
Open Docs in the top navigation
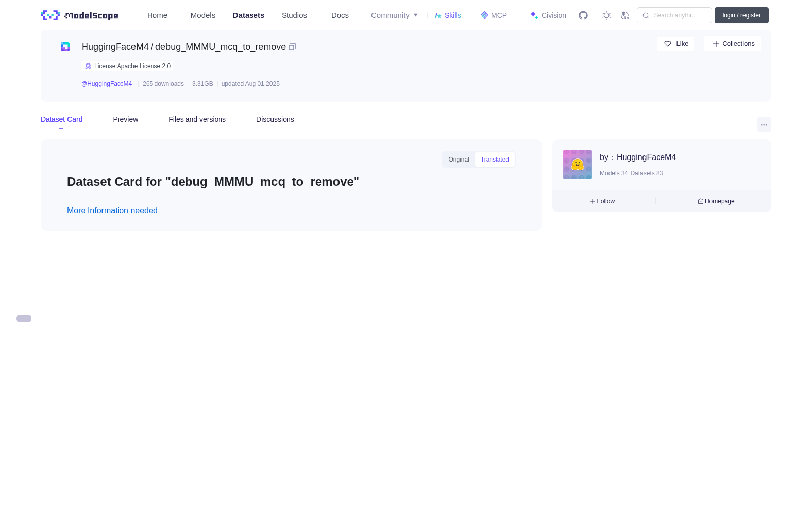coord(340,15)
